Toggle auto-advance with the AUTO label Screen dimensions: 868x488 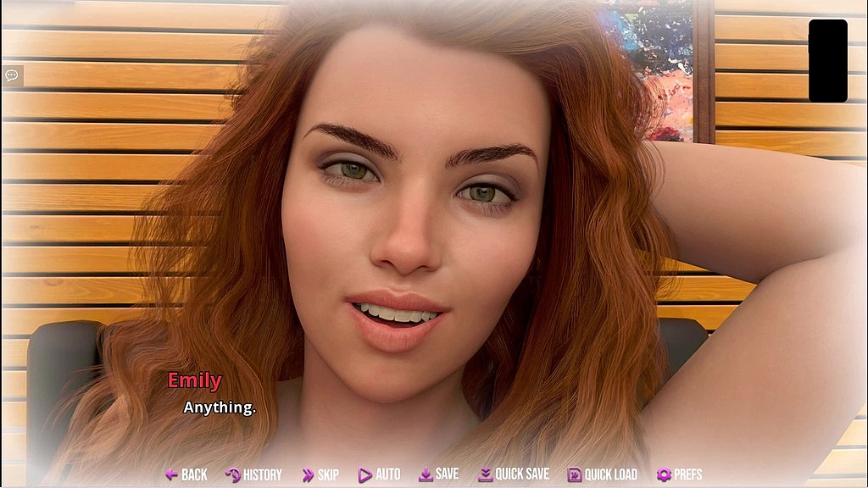click(388, 475)
